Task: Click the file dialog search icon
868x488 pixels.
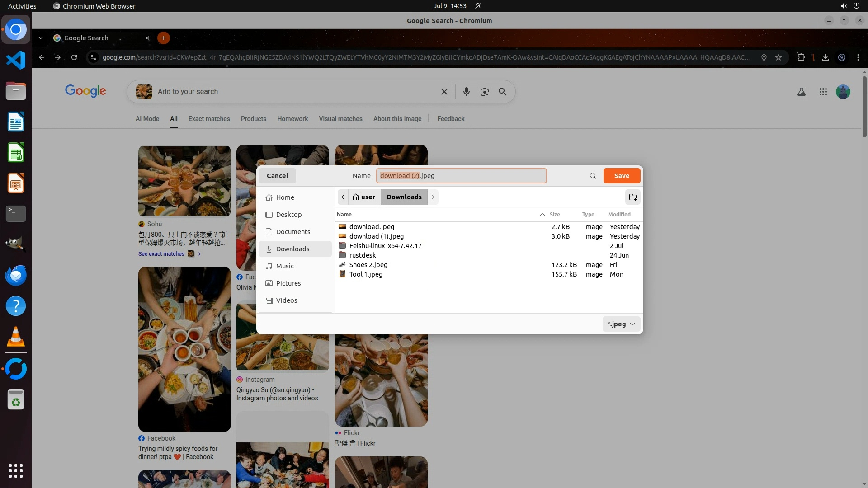Action: (593, 176)
